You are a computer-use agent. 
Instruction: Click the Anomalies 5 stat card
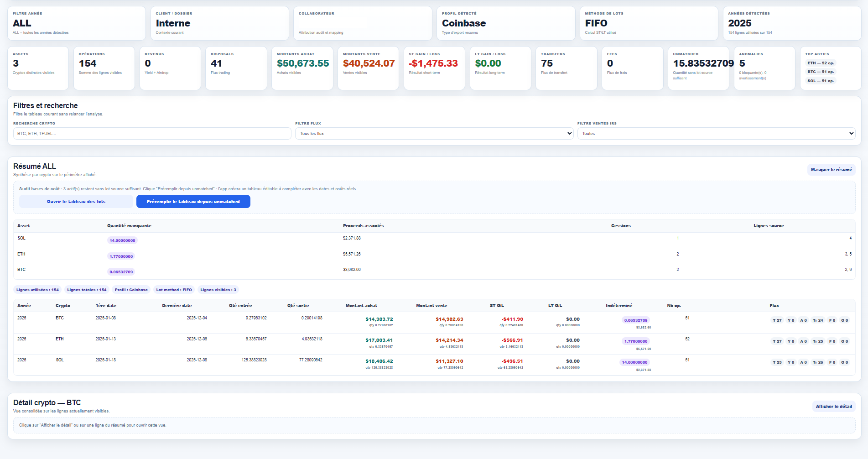pyautogui.click(x=764, y=68)
